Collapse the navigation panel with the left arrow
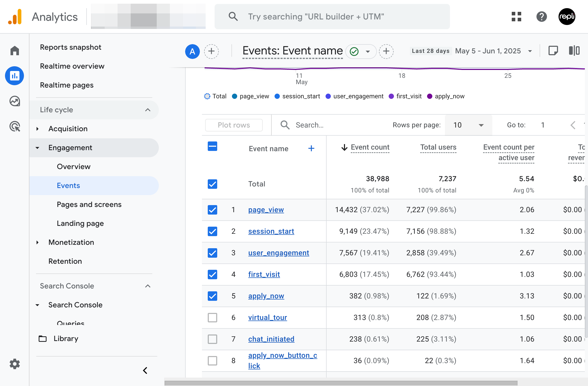588x386 pixels. pos(145,370)
